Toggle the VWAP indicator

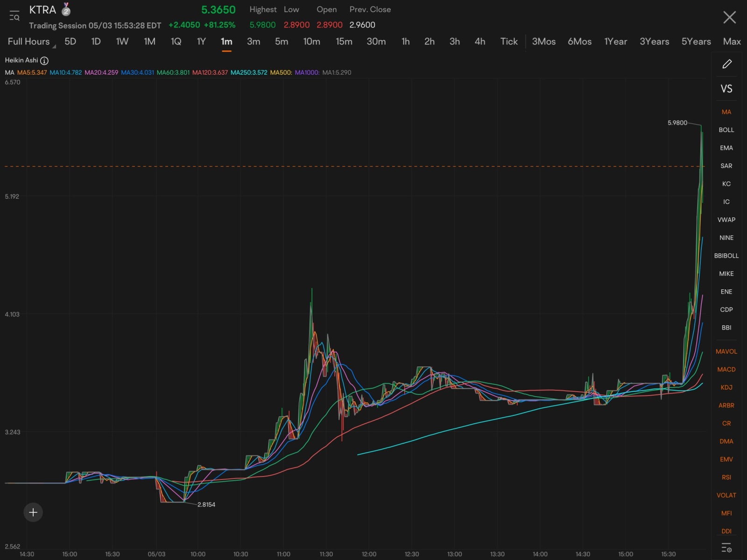(x=726, y=220)
